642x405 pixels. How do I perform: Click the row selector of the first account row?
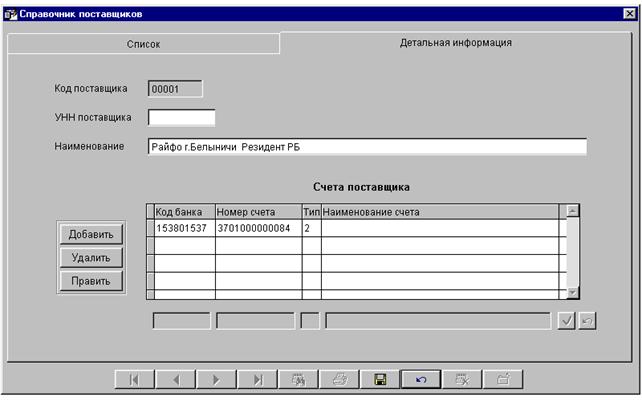tap(150, 228)
